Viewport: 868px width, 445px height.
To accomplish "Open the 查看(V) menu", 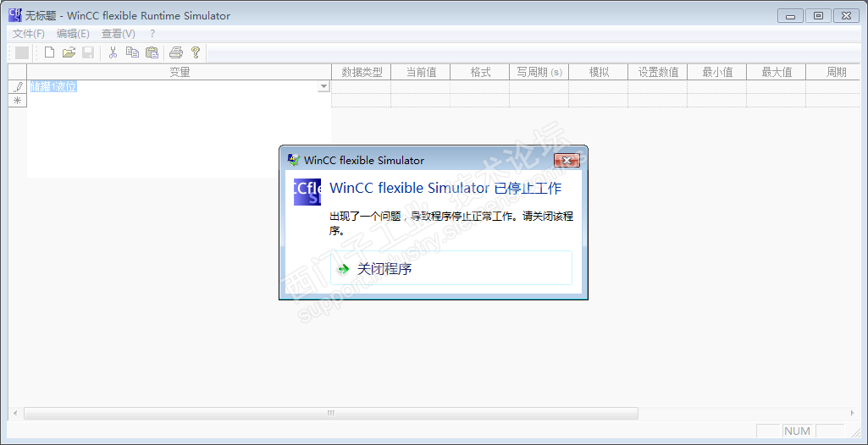I will [x=119, y=34].
